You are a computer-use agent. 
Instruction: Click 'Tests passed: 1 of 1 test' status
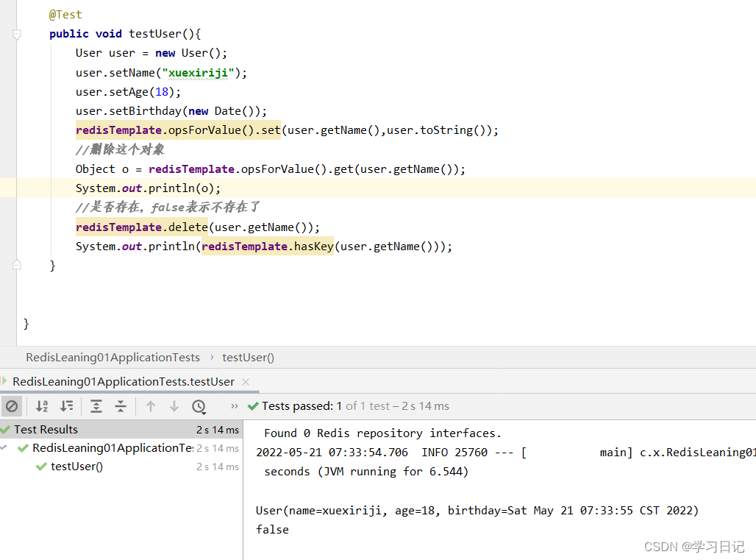(355, 406)
